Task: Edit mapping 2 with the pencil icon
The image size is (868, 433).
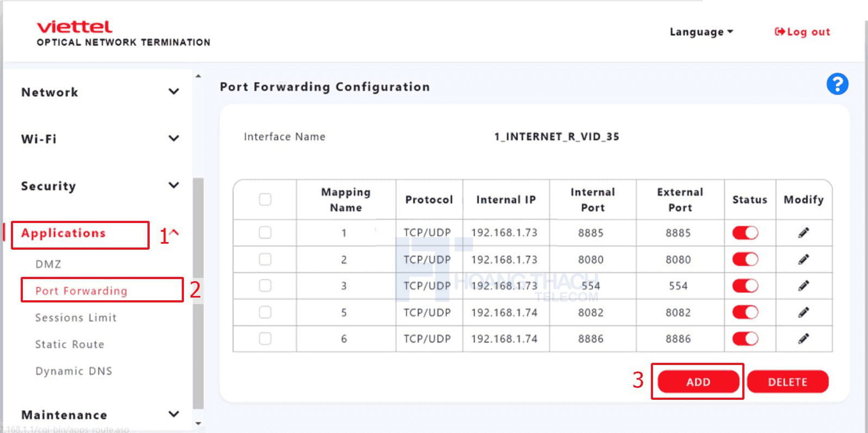Action: click(x=804, y=259)
